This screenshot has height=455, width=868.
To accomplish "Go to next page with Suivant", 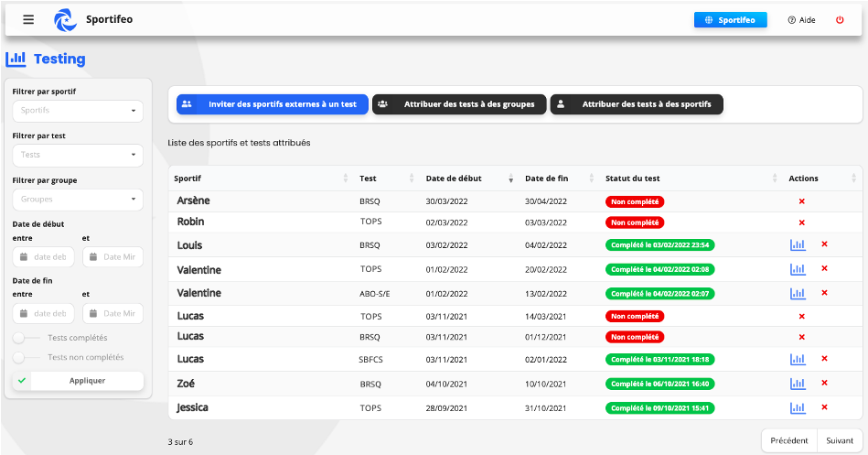I will pyautogui.click(x=840, y=440).
